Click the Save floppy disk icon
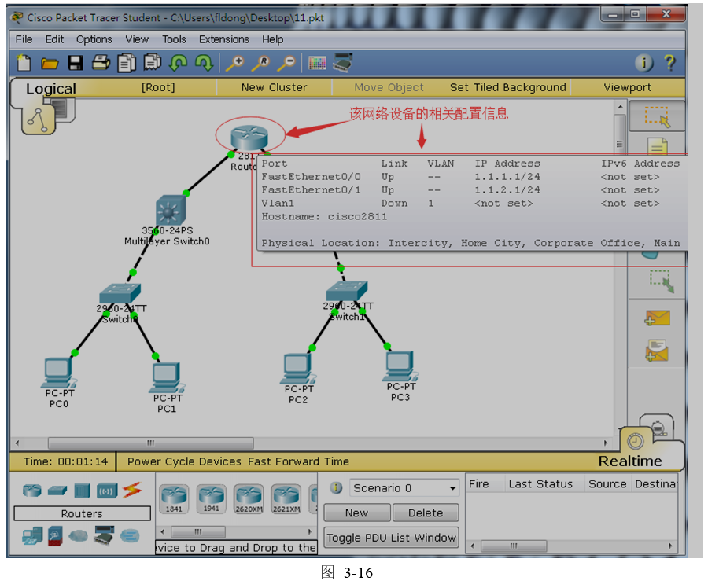The width and height of the screenshot is (708, 588). click(x=75, y=63)
